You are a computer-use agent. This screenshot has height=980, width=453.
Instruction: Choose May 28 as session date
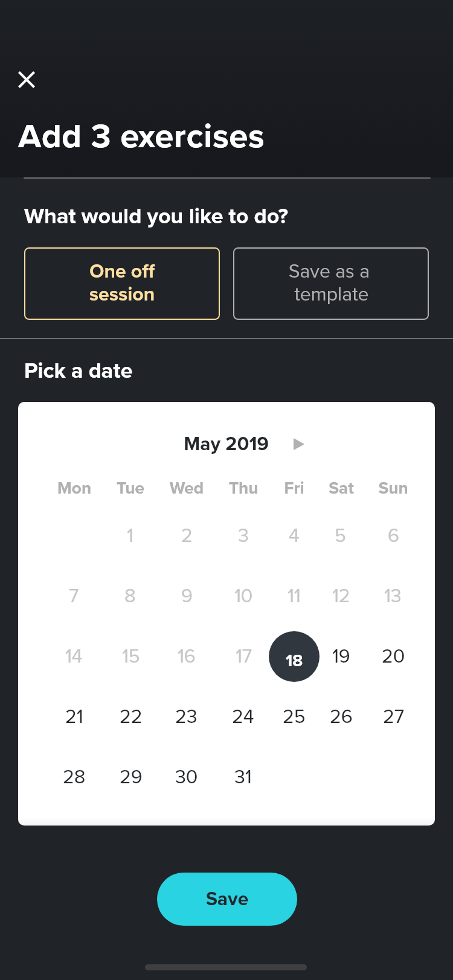(x=74, y=777)
